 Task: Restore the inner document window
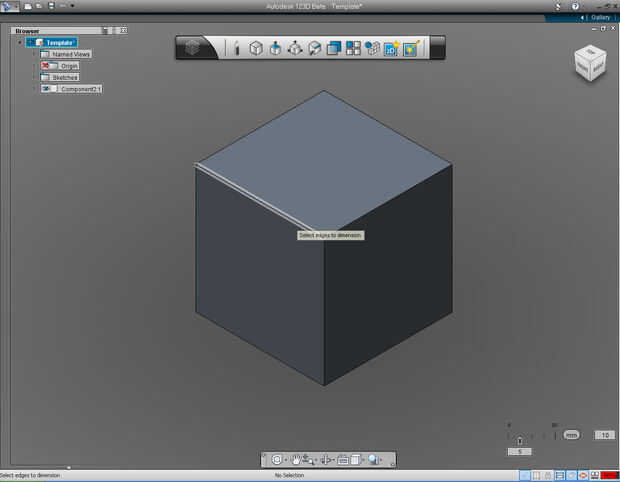pyautogui.click(x=603, y=28)
